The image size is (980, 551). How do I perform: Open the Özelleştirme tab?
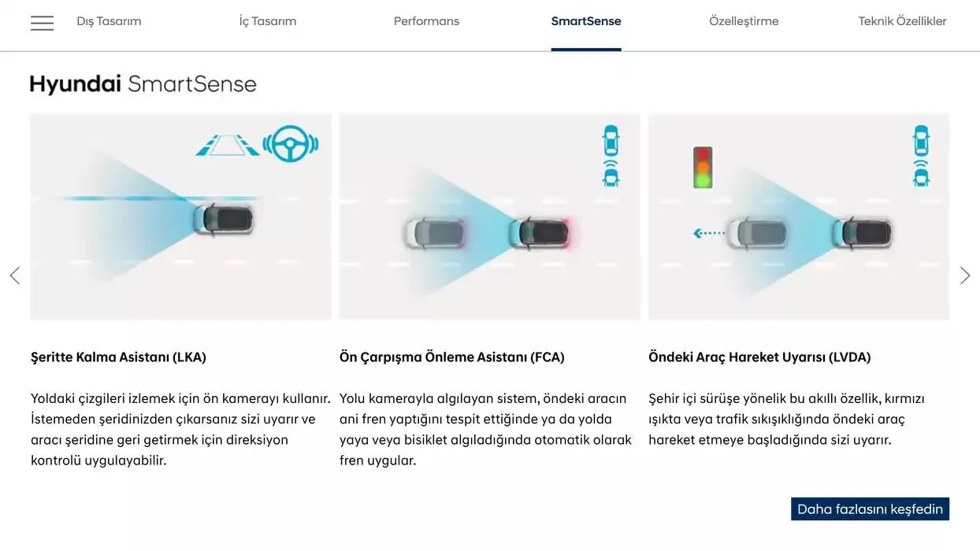click(744, 21)
